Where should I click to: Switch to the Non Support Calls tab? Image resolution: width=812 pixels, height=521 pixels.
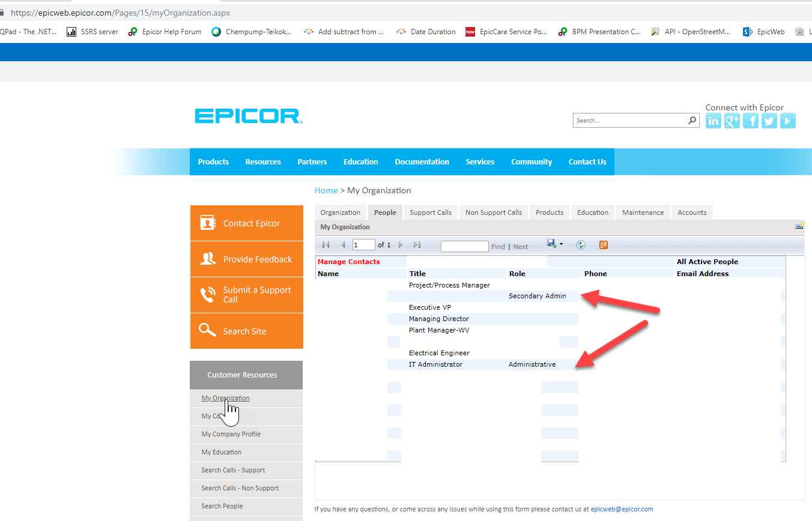pyautogui.click(x=494, y=212)
